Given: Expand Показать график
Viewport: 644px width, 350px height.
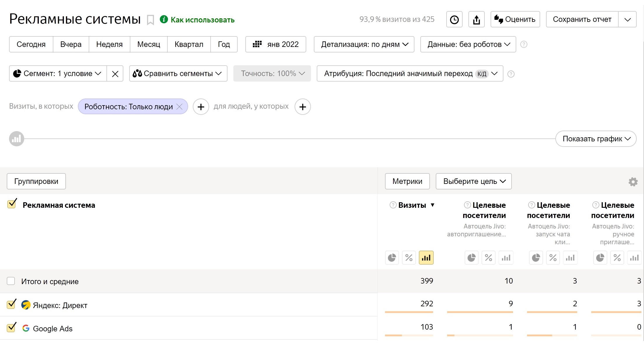Looking at the screenshot, I should pyautogui.click(x=596, y=139).
